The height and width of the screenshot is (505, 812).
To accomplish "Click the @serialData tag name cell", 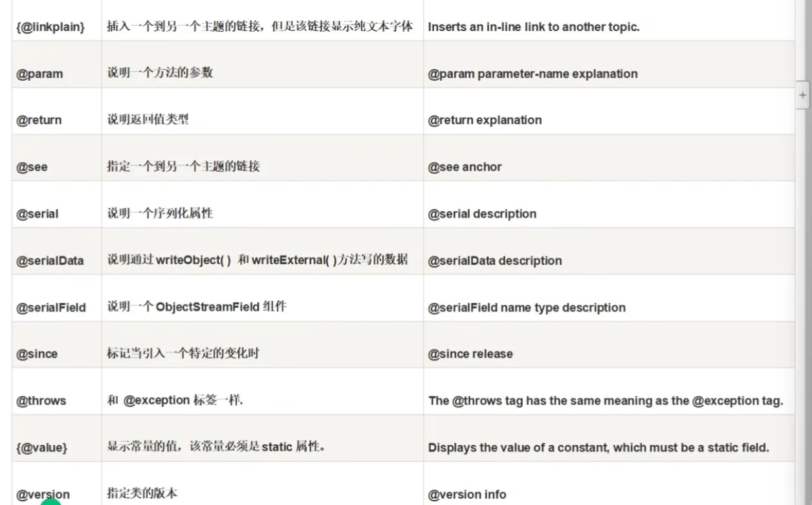I will point(50,261).
